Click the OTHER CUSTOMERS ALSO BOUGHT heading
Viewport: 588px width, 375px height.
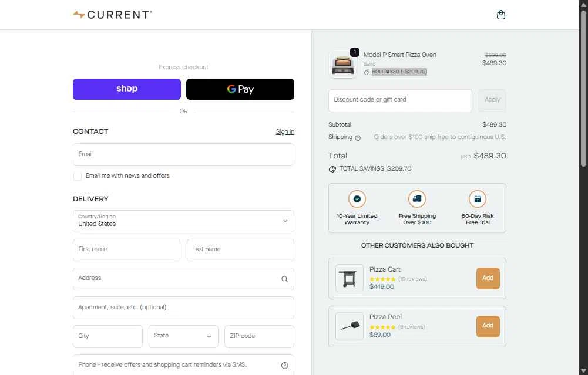417,246
